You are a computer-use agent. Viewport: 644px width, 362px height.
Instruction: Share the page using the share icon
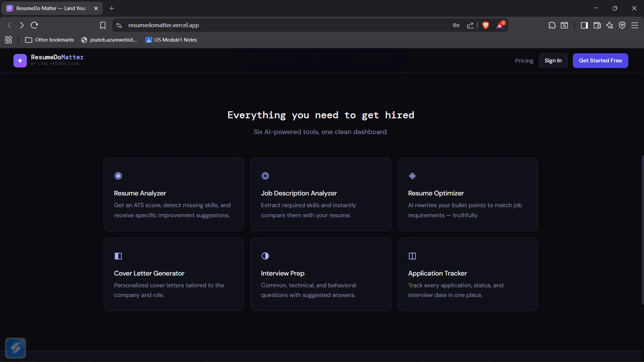coord(470,25)
